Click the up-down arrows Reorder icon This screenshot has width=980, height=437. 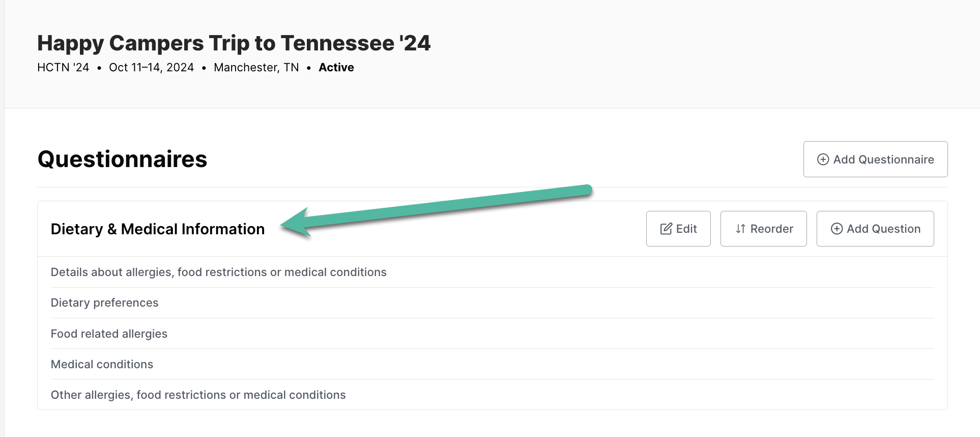[740, 229]
